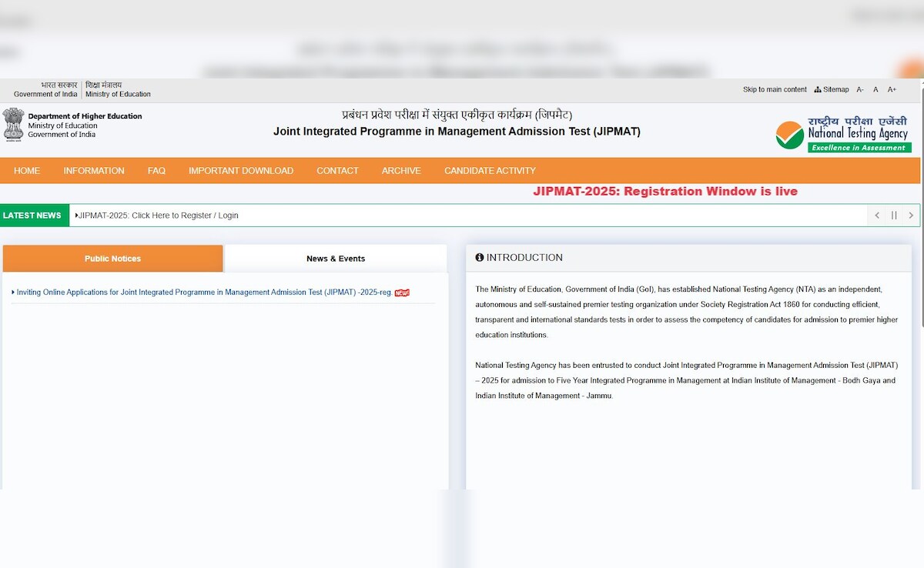Go to the FAQ menu item
This screenshot has height=568, width=924.
[156, 171]
